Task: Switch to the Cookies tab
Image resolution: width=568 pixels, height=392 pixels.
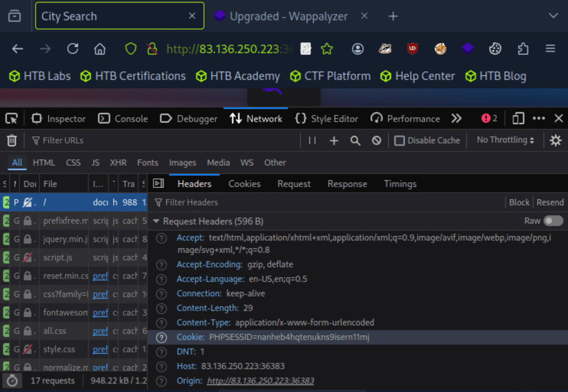Action: [x=244, y=184]
